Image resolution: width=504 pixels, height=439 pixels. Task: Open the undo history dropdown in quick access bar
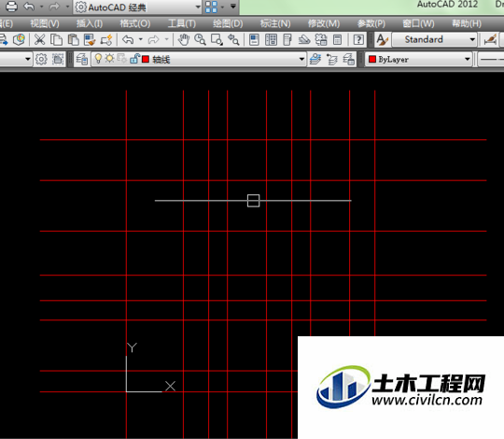(x=41, y=7)
